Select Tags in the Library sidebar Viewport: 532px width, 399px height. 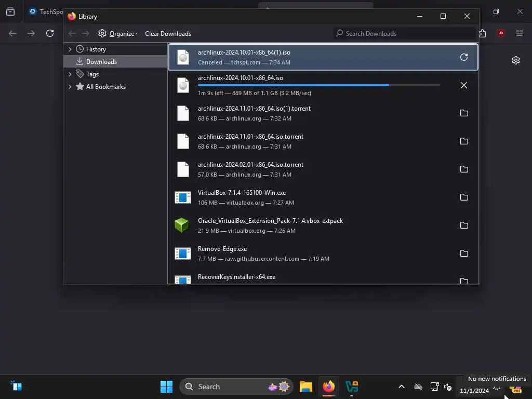[92, 74]
